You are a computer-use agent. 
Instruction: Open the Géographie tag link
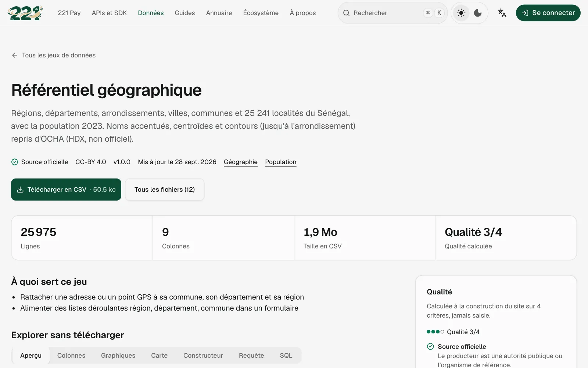tap(241, 162)
